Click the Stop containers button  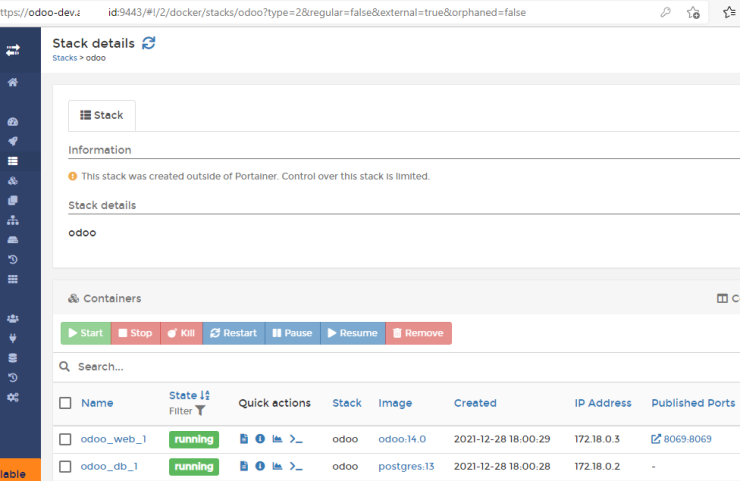coord(135,333)
